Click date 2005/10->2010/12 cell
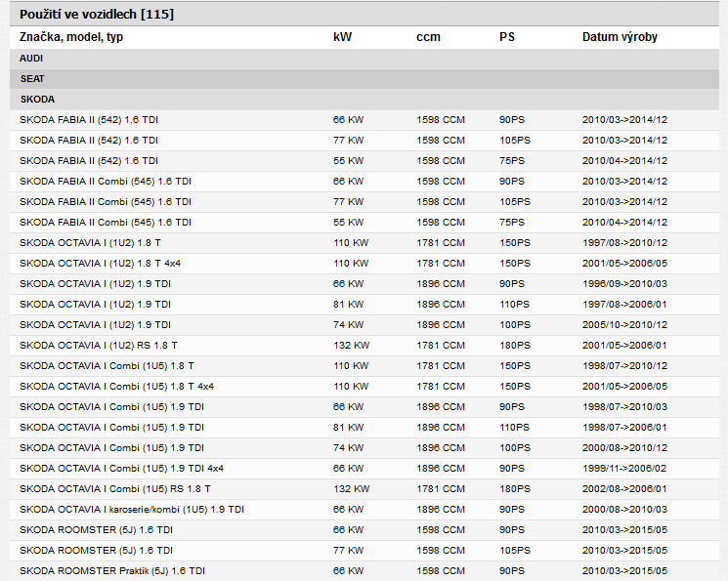The width and height of the screenshot is (728, 581). pyautogui.click(x=624, y=325)
